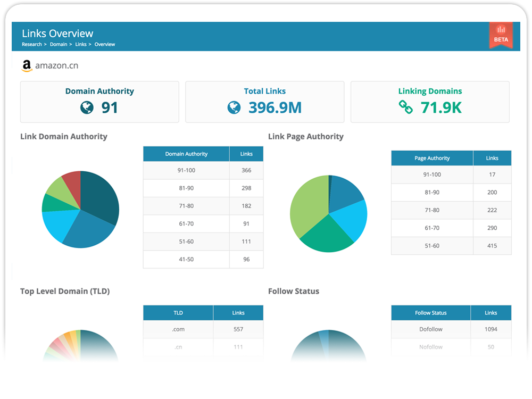
Task: Click the Total Links globe icon
Action: point(234,108)
